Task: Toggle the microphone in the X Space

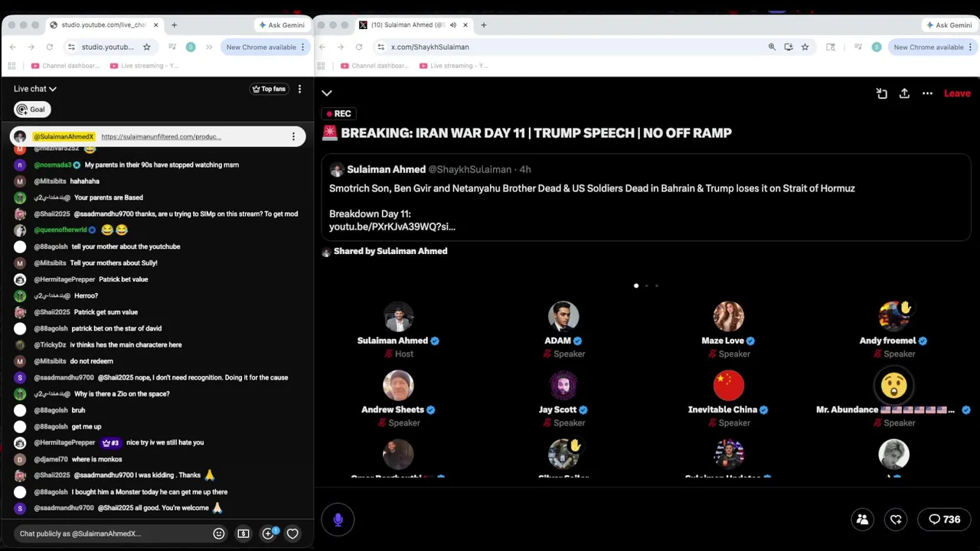Action: click(x=338, y=520)
